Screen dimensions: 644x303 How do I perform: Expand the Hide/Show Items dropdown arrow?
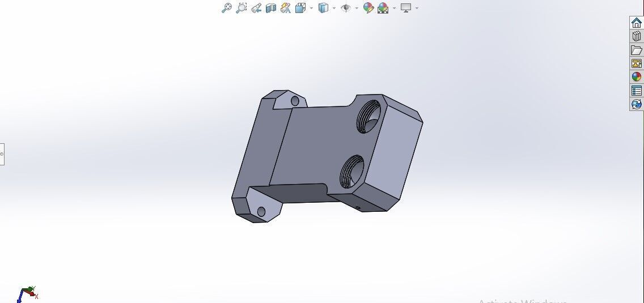[x=357, y=8]
